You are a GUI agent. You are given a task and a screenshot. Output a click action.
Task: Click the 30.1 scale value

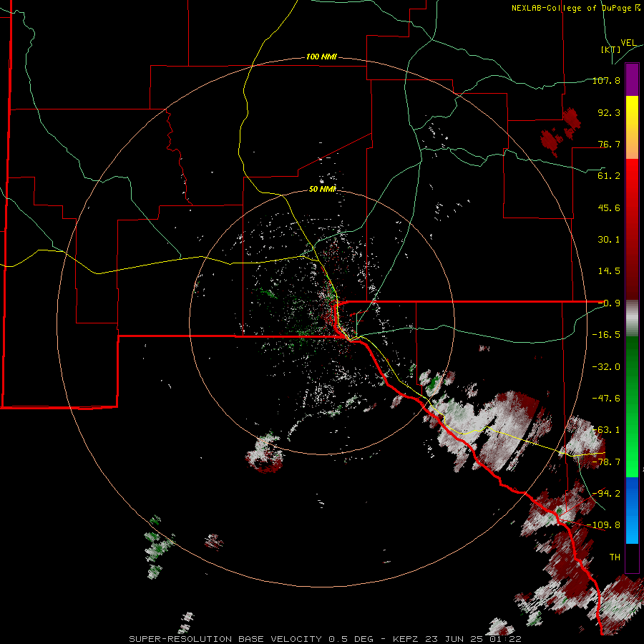[609, 240]
